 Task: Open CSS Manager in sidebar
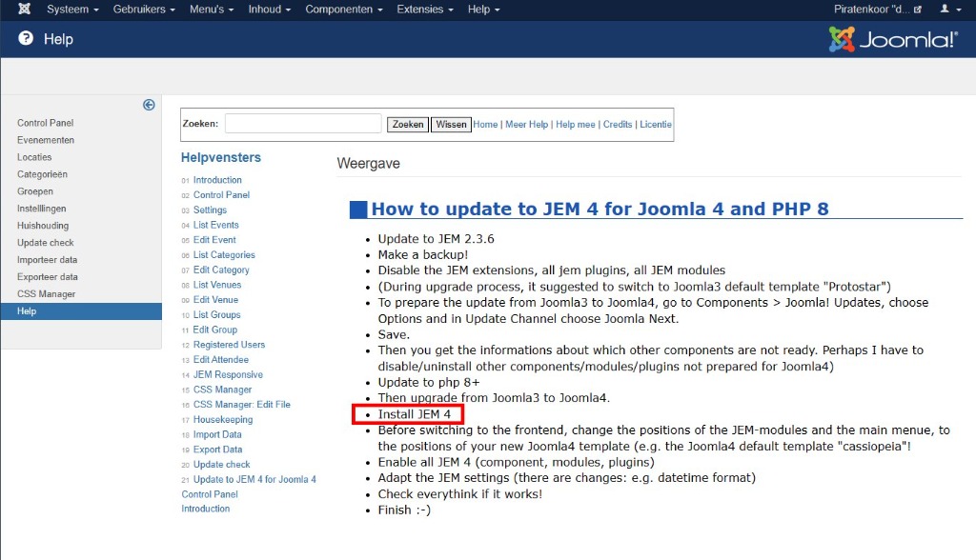[46, 294]
